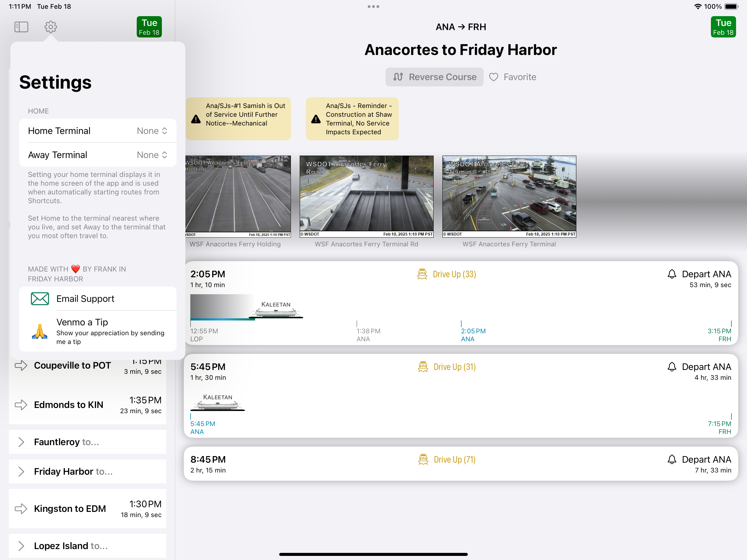Open the 8:45 PM sailing card
The width and height of the screenshot is (747, 560).
click(x=461, y=464)
